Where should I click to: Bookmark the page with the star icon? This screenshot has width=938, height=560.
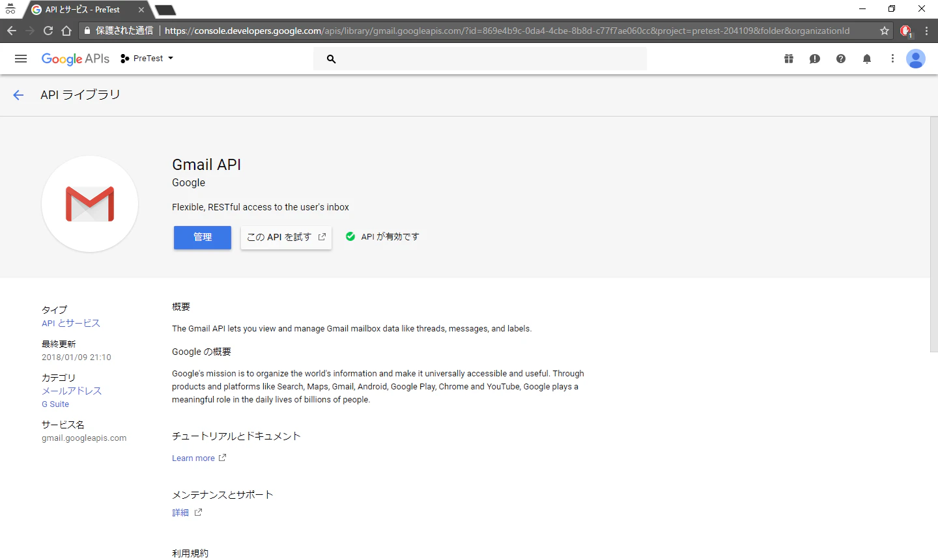pos(885,31)
